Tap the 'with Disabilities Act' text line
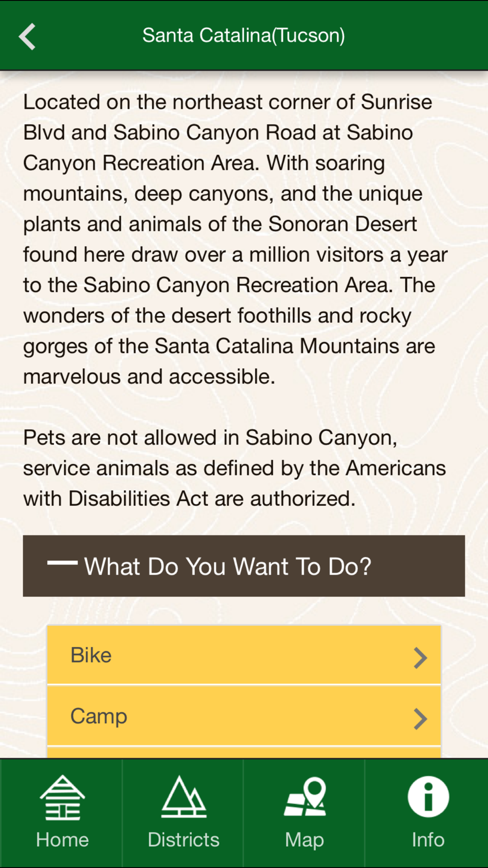 189,499
